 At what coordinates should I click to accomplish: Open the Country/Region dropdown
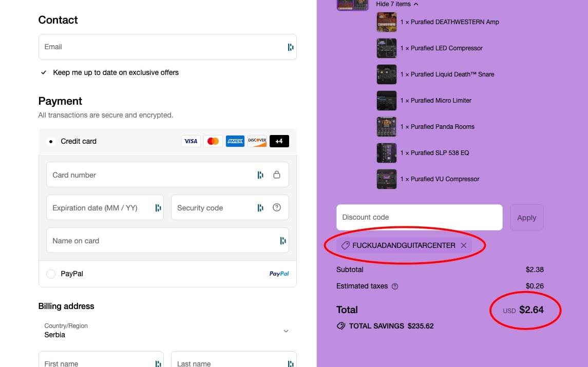pos(167,331)
